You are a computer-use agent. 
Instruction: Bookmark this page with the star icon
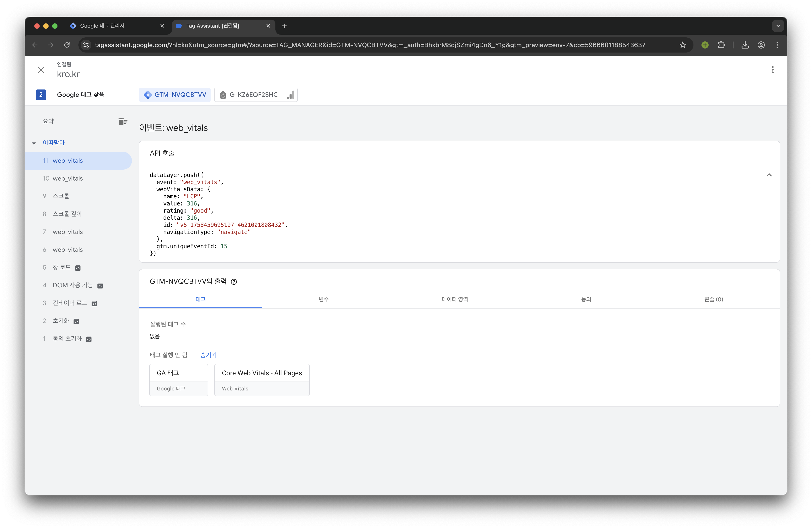pyautogui.click(x=682, y=45)
